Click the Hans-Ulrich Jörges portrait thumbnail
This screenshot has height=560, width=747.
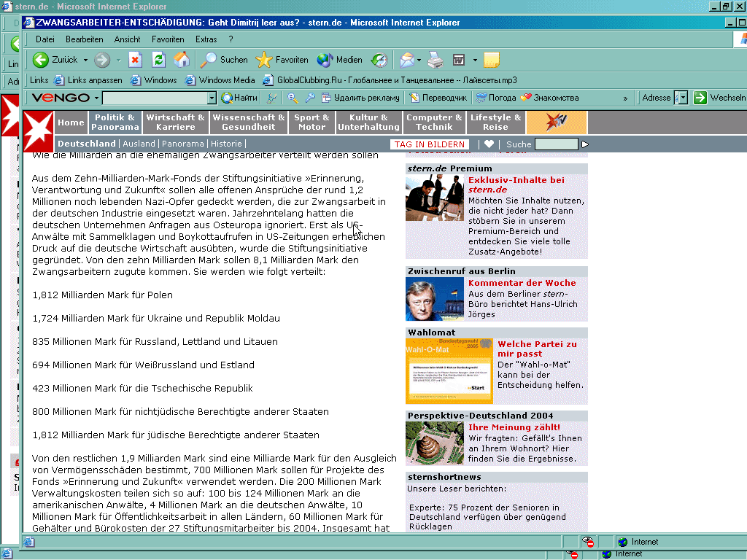click(435, 299)
